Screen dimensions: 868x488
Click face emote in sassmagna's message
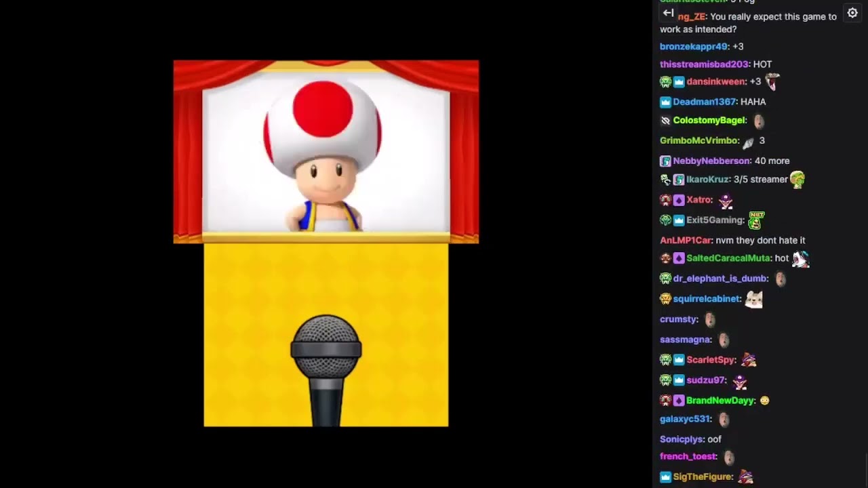(724, 340)
